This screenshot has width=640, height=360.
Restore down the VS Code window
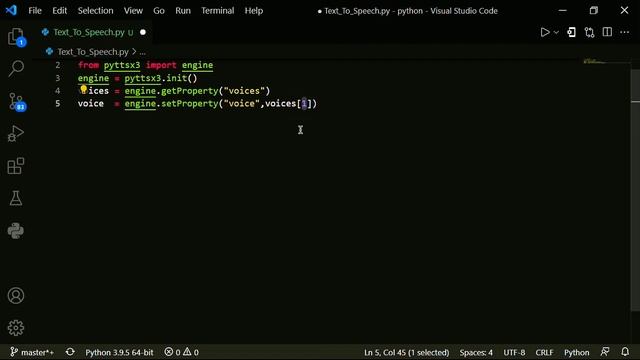click(x=593, y=11)
